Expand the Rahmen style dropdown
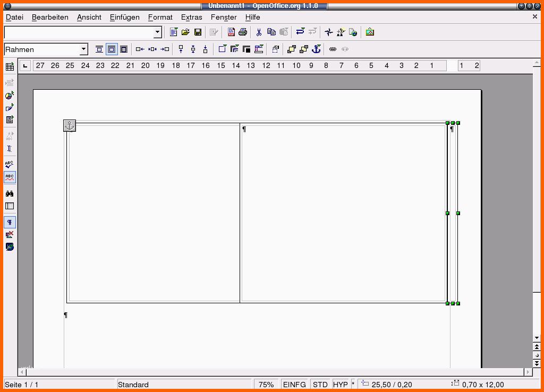The height and width of the screenshot is (392, 544). [83, 49]
